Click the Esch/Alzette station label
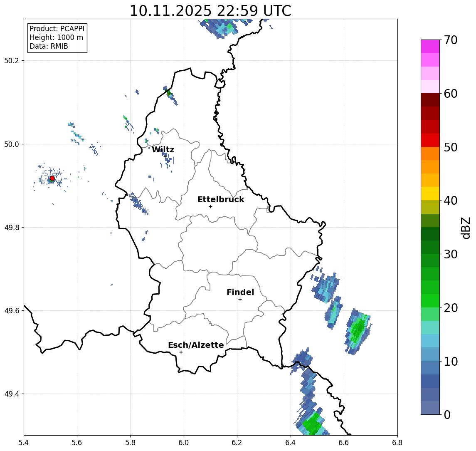The image size is (476, 451). click(196, 345)
